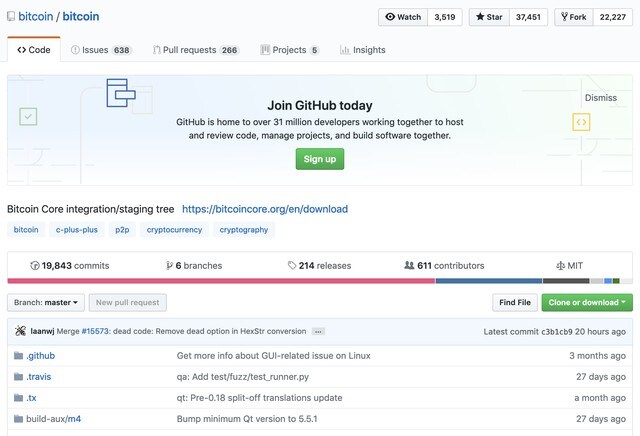Viewport: 640px width, 436px height.
Task: Open the .github folder
Action: tap(40, 356)
